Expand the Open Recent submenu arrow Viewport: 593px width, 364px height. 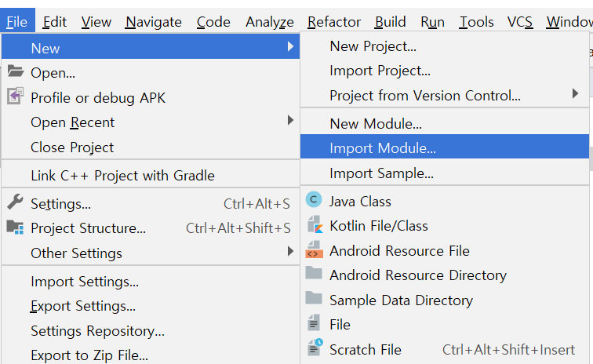[x=290, y=120]
